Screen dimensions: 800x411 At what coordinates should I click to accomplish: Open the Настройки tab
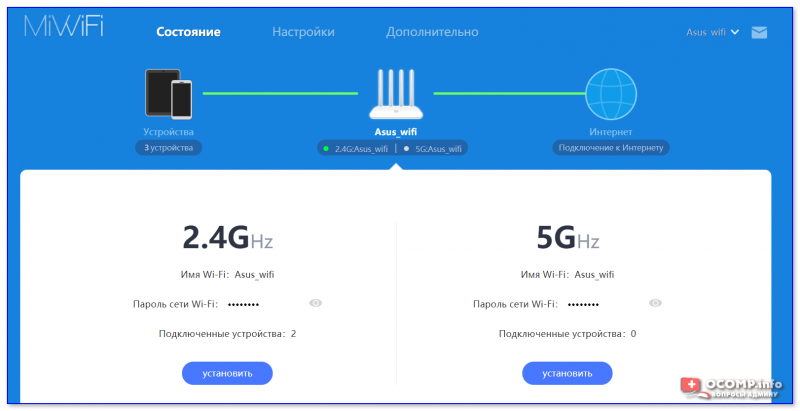pyautogui.click(x=303, y=32)
